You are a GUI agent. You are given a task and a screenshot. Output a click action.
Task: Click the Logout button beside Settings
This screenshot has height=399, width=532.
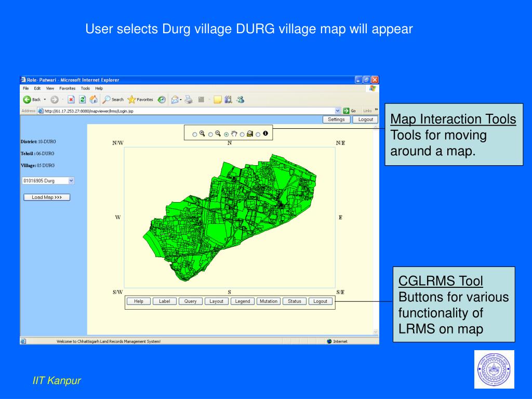[365, 119]
